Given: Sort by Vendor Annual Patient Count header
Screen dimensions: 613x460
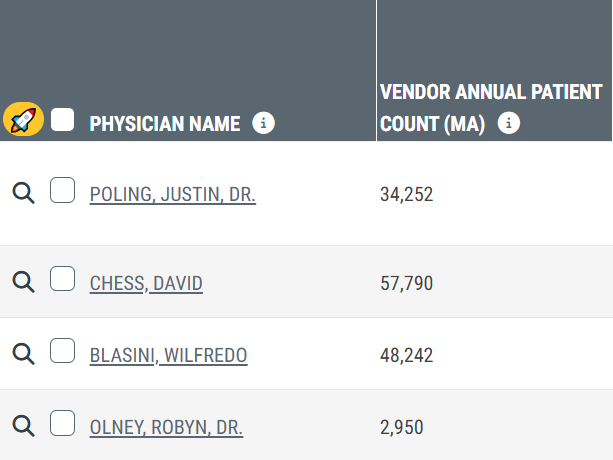Looking at the screenshot, I should [491, 108].
